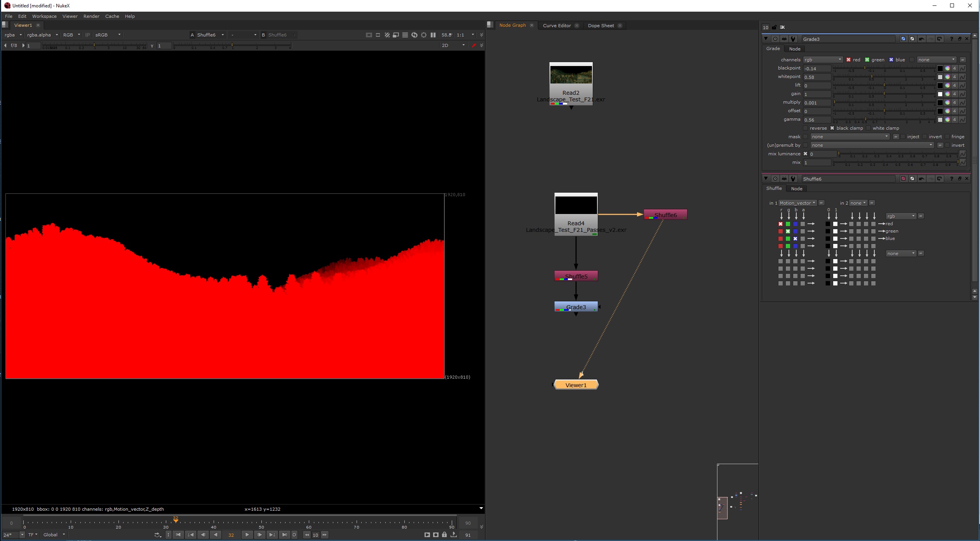Click the lock icon in playback bar

(x=444, y=535)
